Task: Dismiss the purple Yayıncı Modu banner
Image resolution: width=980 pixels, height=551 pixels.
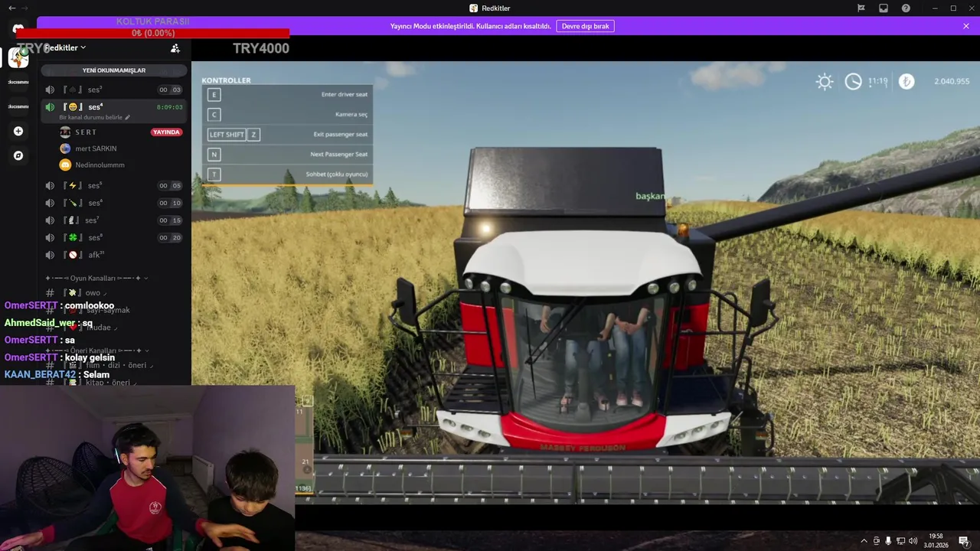Action: pos(966,26)
